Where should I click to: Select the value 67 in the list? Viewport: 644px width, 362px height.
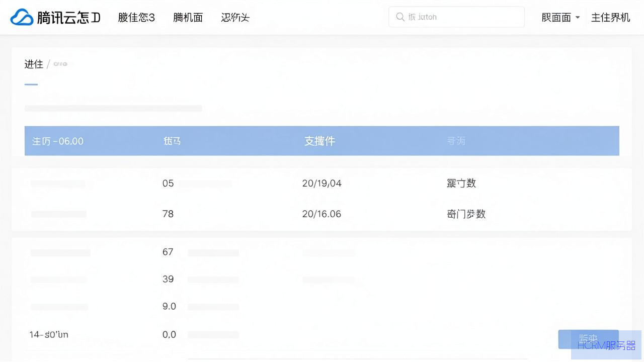[x=168, y=252]
